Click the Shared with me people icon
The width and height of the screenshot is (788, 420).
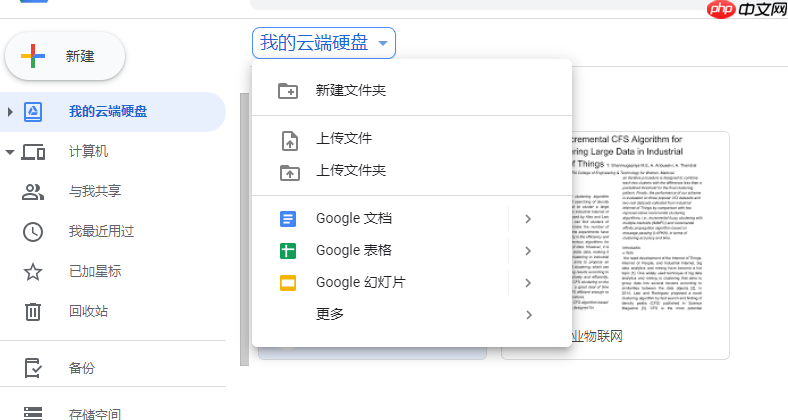click(x=33, y=192)
